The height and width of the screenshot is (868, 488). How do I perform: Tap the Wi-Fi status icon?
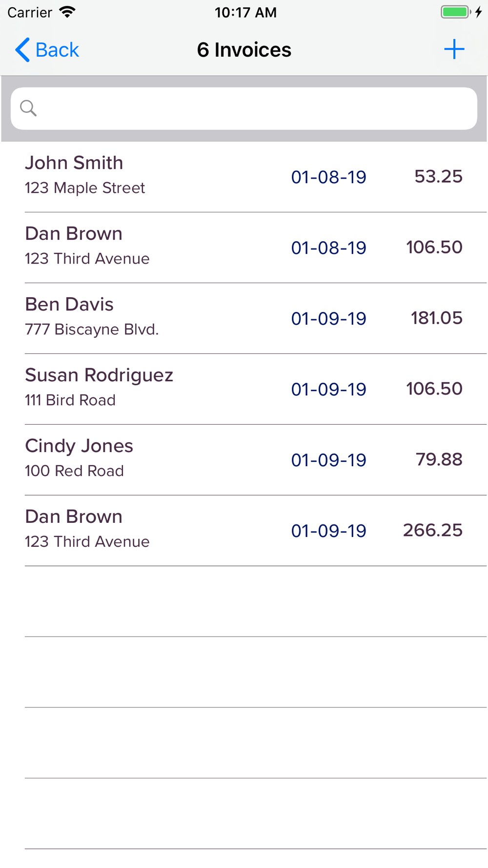(67, 12)
